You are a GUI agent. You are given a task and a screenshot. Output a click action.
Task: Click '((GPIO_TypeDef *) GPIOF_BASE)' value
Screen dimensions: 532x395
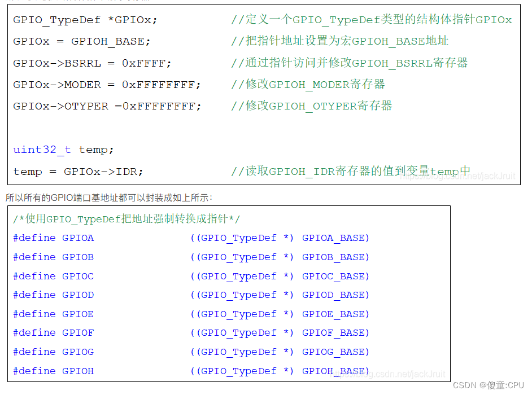(x=280, y=333)
